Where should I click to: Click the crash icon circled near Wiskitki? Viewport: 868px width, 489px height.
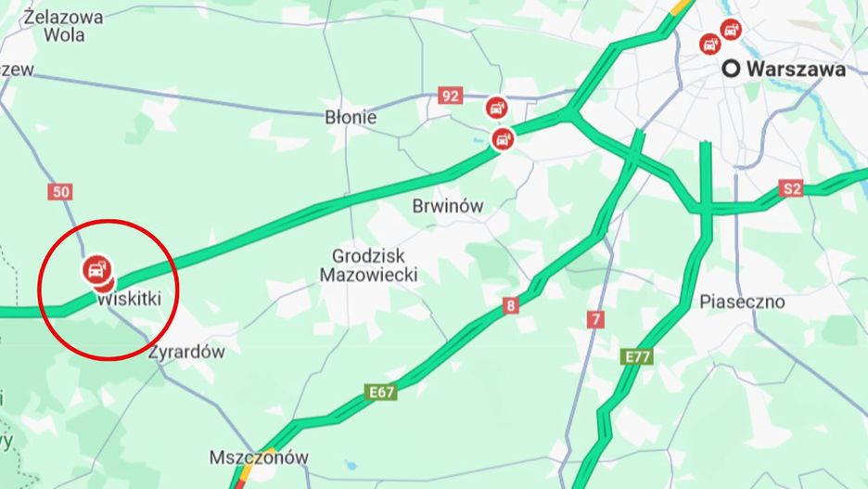point(97,270)
